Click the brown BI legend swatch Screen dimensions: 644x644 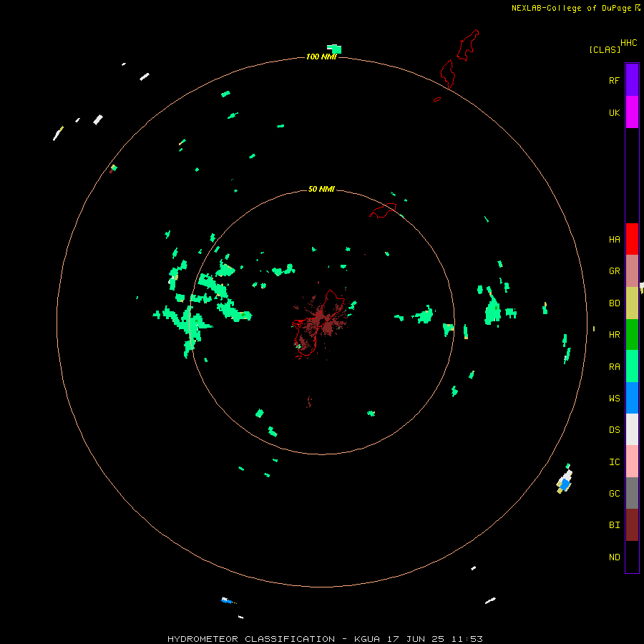632,525
